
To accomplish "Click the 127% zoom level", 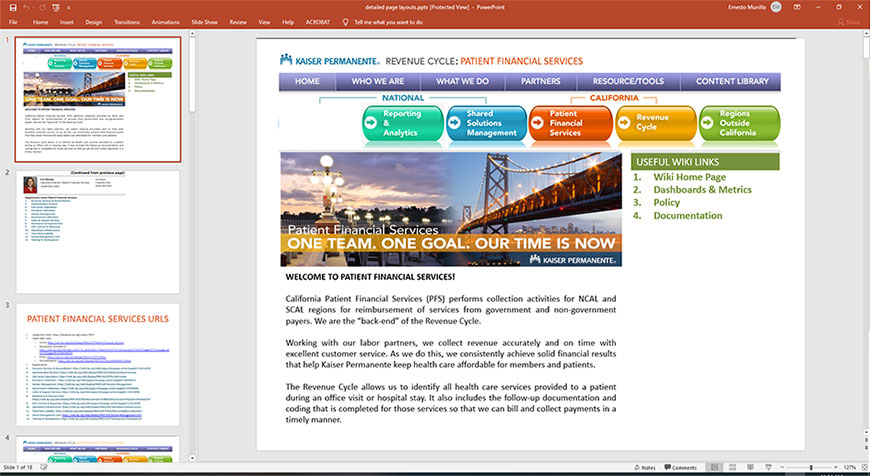I will pos(849,468).
